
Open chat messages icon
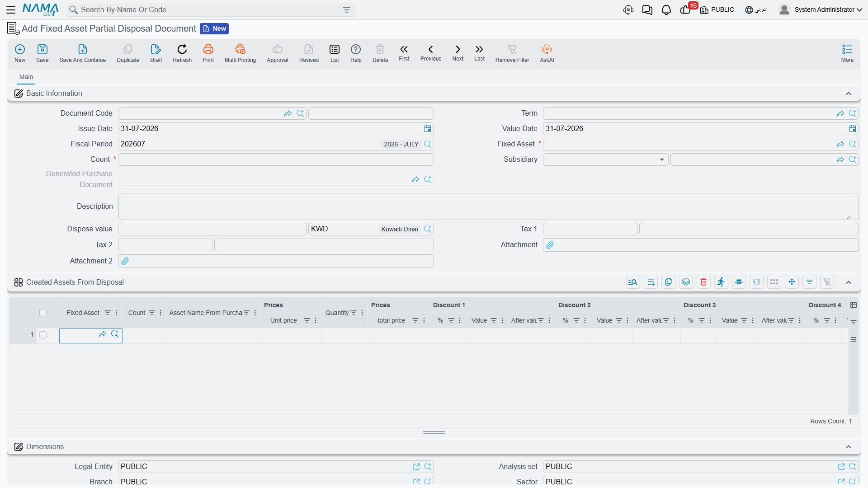[x=647, y=10]
